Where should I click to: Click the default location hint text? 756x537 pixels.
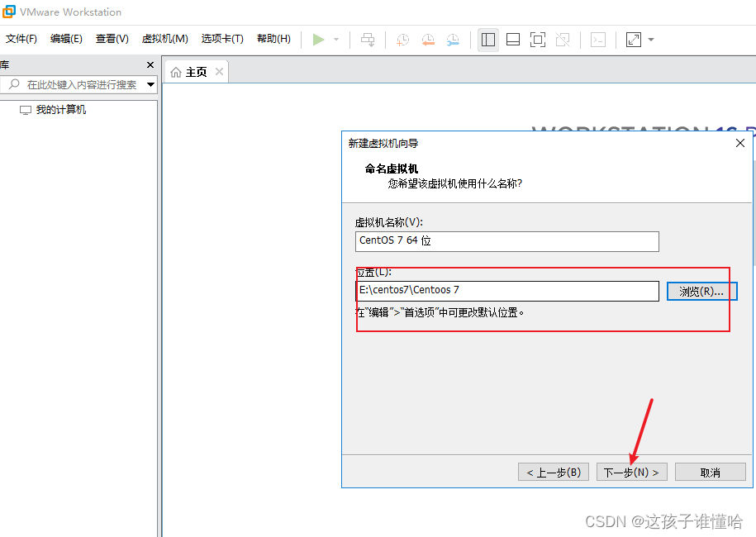tap(440, 312)
